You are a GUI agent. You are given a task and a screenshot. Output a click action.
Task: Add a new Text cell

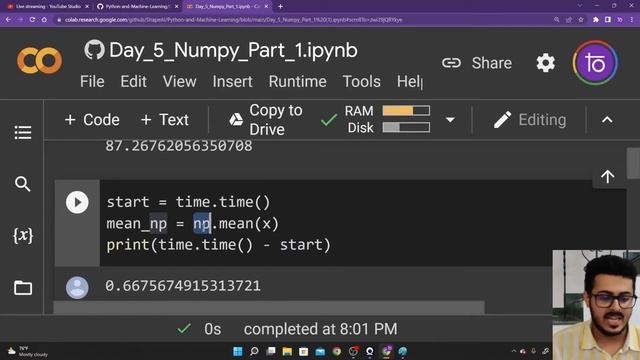(x=164, y=120)
